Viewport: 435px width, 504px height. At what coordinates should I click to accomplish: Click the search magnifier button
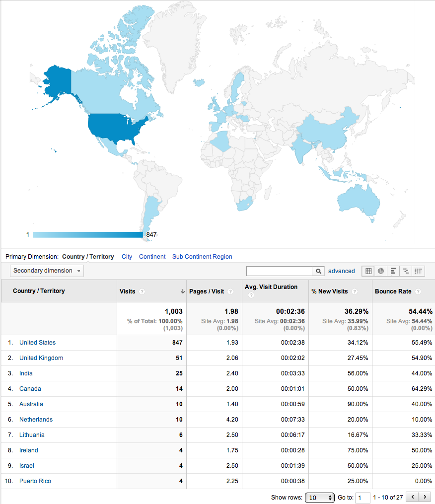pyautogui.click(x=318, y=271)
